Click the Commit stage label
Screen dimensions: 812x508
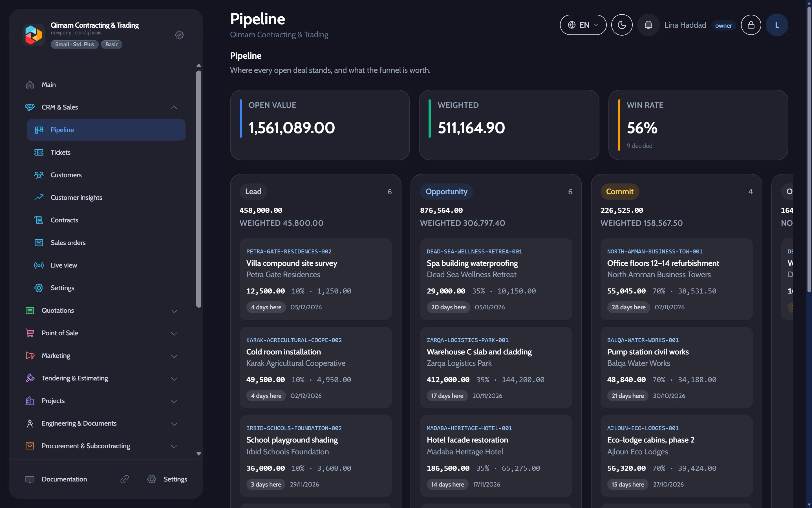click(x=619, y=192)
